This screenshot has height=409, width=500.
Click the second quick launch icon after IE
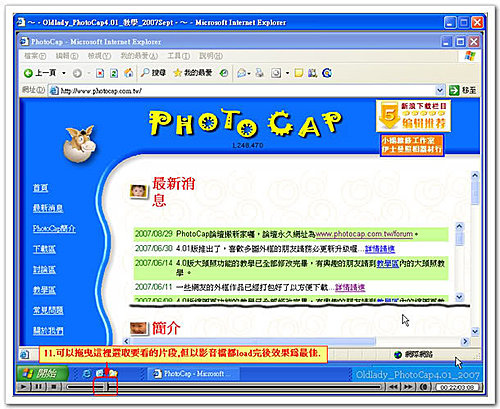[100, 373]
